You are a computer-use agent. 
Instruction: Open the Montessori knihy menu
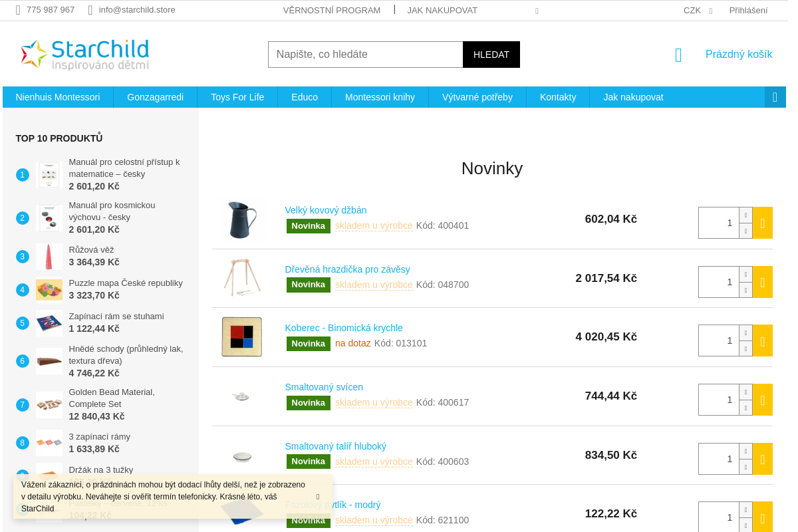(x=380, y=97)
